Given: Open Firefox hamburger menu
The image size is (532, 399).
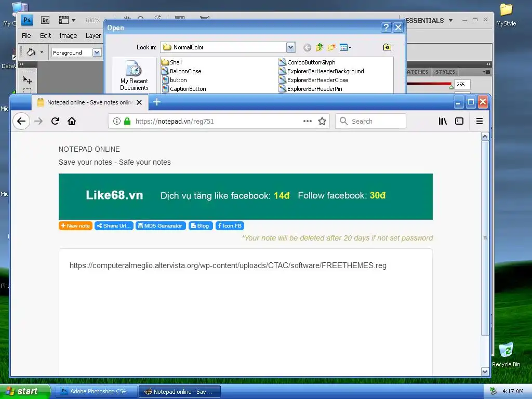Looking at the screenshot, I should 480,121.
